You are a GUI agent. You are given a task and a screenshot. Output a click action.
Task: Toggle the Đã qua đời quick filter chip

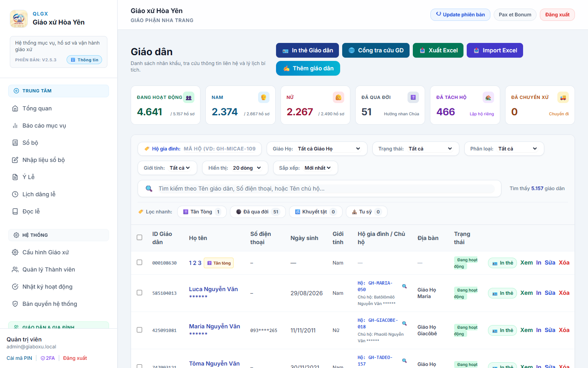pos(258,212)
